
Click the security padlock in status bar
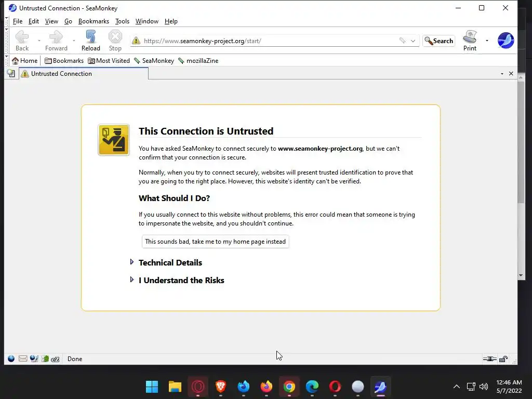click(x=503, y=359)
